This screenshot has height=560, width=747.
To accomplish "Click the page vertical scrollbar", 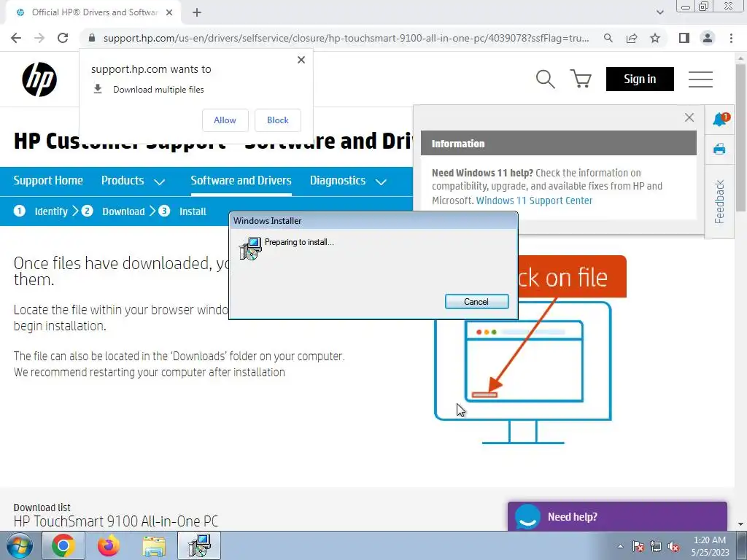I will (740, 138).
